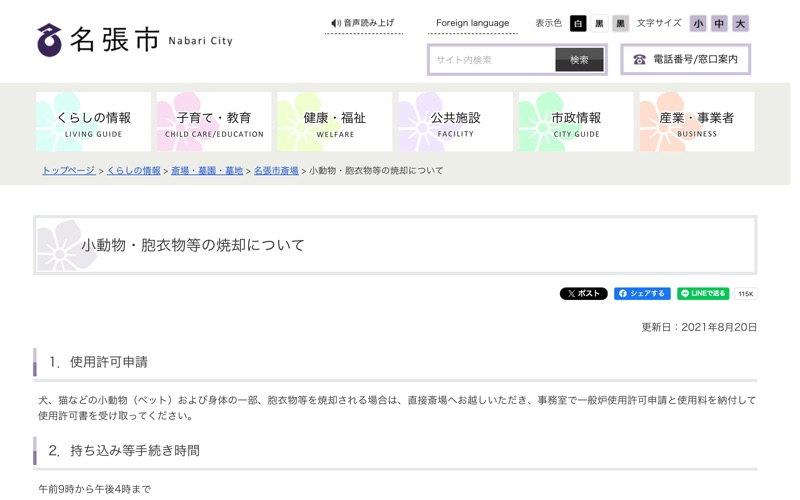Select gray 黒 display color swatch
Image resolution: width=800 pixels, height=500 pixels.
pyautogui.click(x=620, y=23)
